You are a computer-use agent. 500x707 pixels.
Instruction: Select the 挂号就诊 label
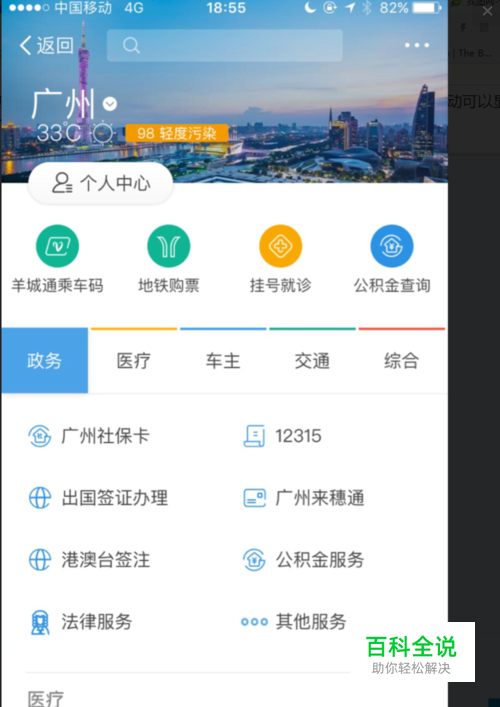280,286
